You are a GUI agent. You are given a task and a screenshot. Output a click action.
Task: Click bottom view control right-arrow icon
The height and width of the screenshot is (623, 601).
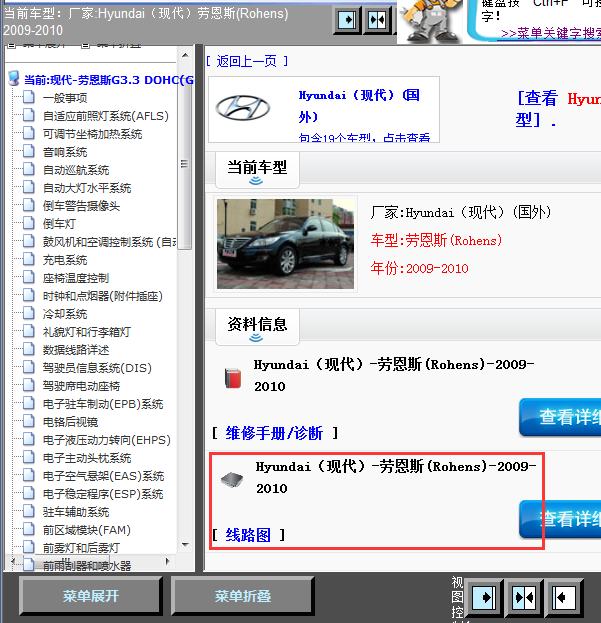[483, 597]
